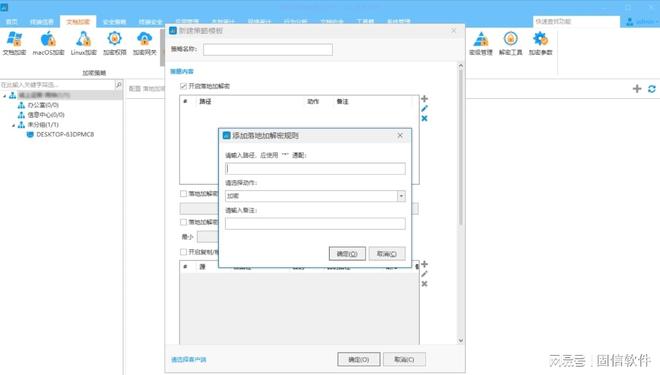Screen dimensions: 660x375
Task: Confirm the add-rule dialog with 确定(O)
Action: pyautogui.click(x=347, y=254)
